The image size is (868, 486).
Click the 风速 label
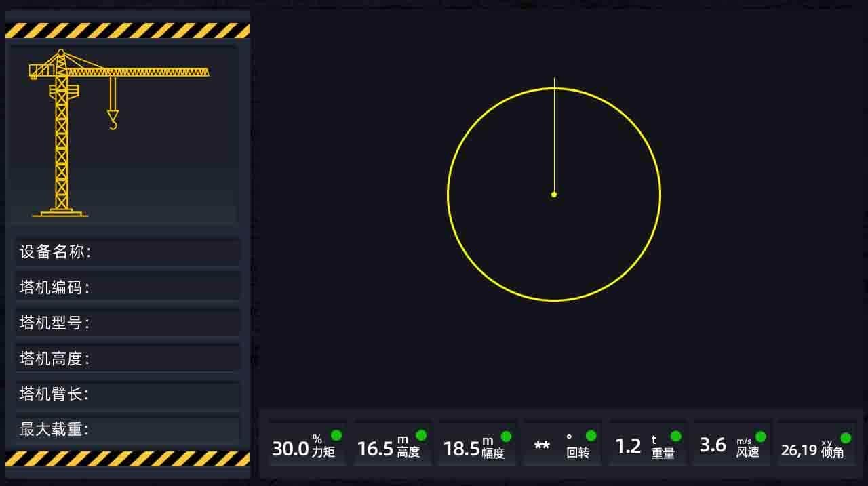[748, 452]
